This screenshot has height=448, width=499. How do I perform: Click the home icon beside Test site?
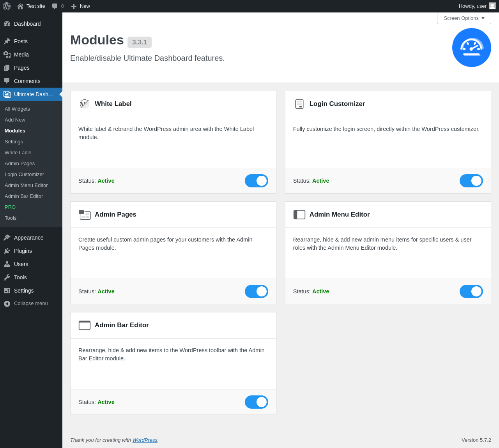click(x=20, y=6)
